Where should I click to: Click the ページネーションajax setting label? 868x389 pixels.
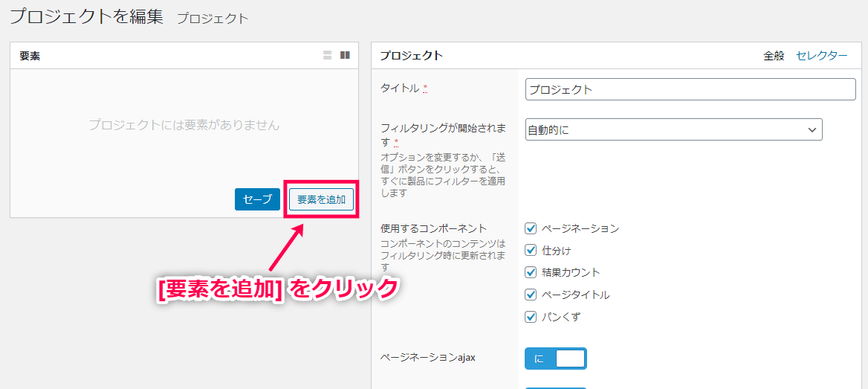427,357
